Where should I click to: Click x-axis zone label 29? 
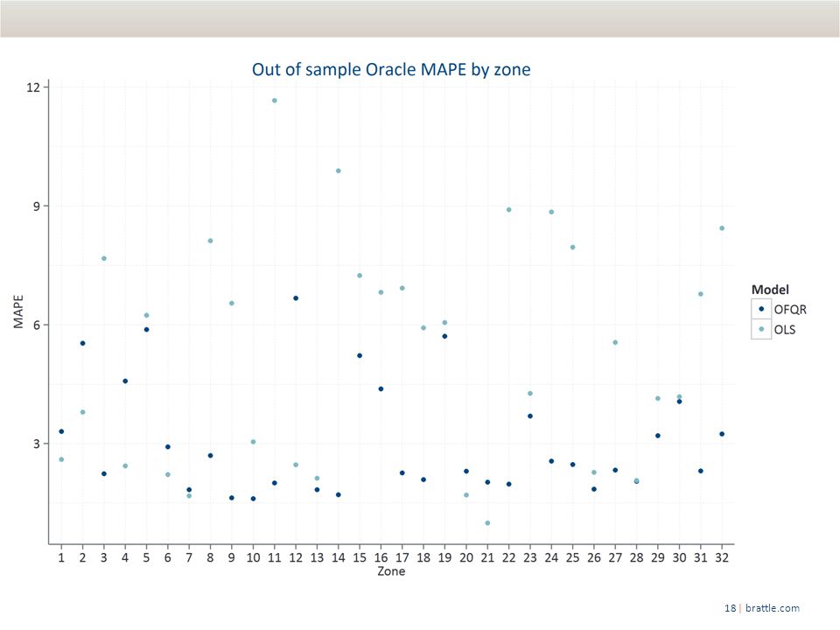[658, 557]
